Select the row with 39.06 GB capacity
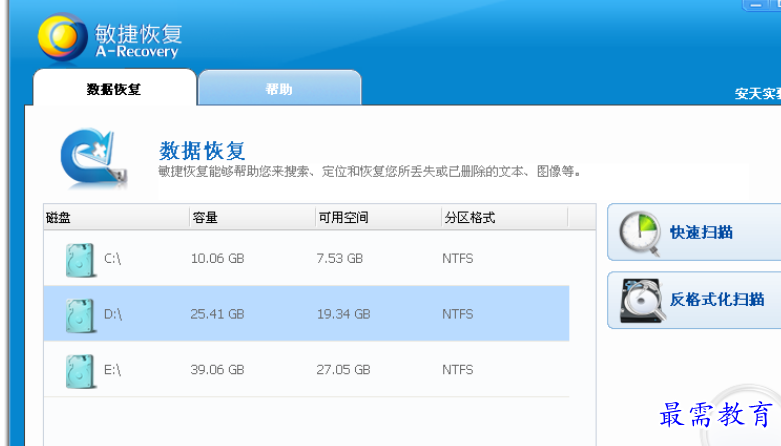The image size is (781, 446). click(217, 369)
